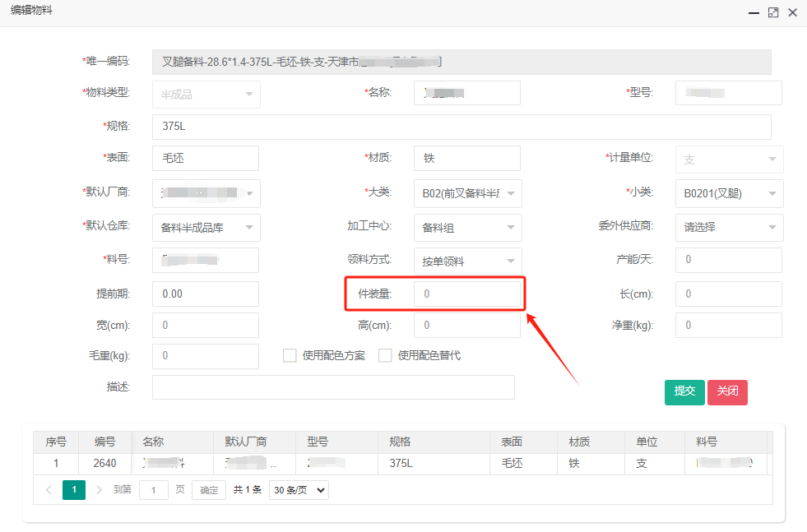Focus the 描述 text field
This screenshot has width=807, height=532.
[x=333, y=387]
